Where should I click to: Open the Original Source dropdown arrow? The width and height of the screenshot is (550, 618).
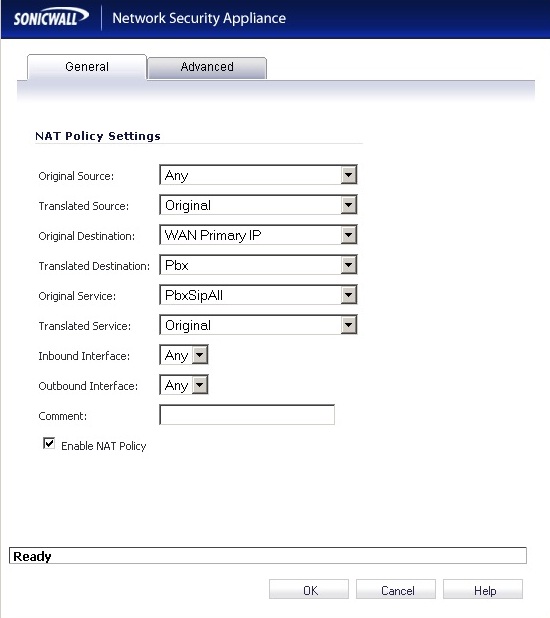(x=349, y=175)
